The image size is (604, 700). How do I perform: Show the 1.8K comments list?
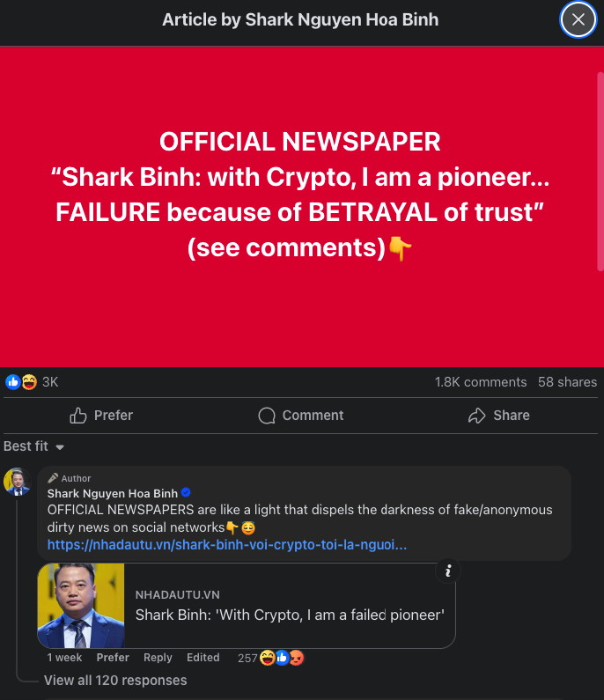pyautogui.click(x=480, y=382)
